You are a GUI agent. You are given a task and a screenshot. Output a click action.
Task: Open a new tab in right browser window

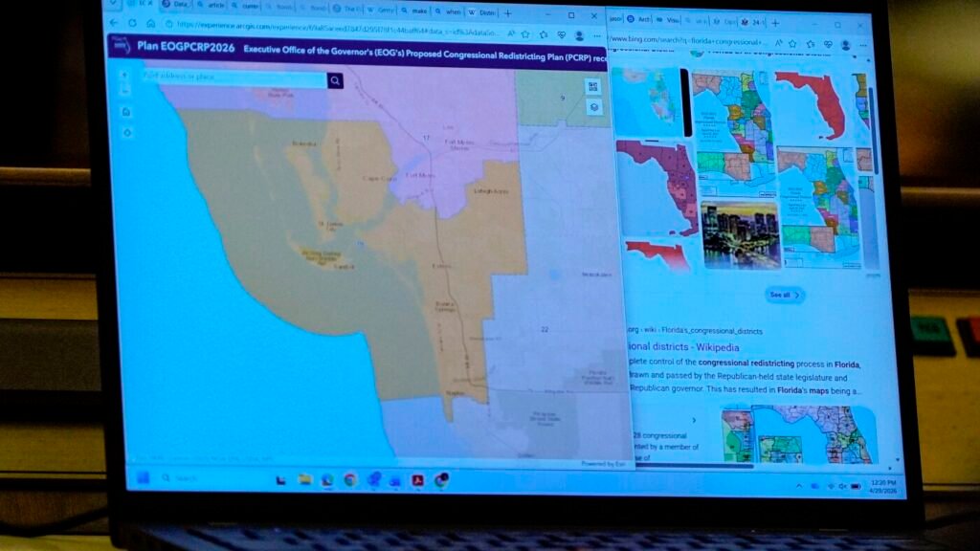click(774, 22)
